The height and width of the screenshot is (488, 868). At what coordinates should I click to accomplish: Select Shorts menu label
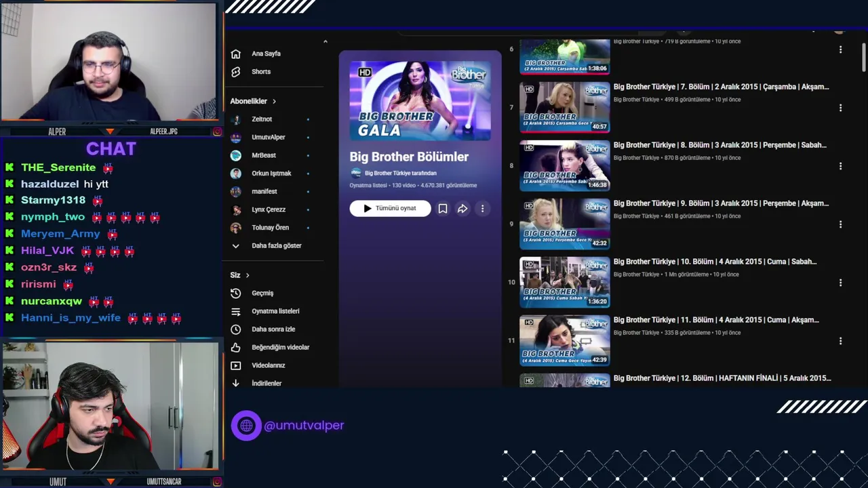click(x=261, y=72)
